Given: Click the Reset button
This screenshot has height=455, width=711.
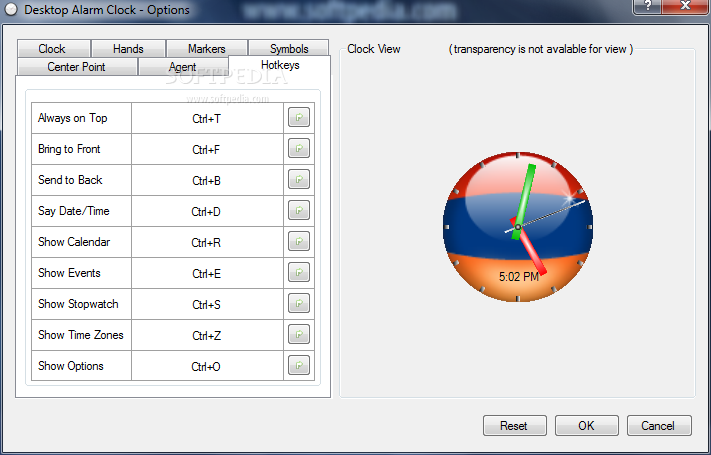Looking at the screenshot, I should click(x=515, y=426).
